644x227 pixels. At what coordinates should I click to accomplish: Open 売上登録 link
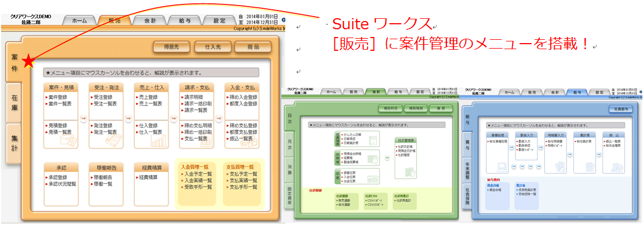pyautogui.click(x=148, y=97)
